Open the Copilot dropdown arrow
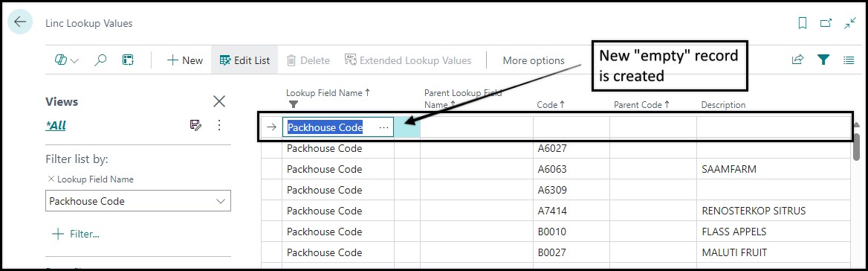 (x=75, y=61)
